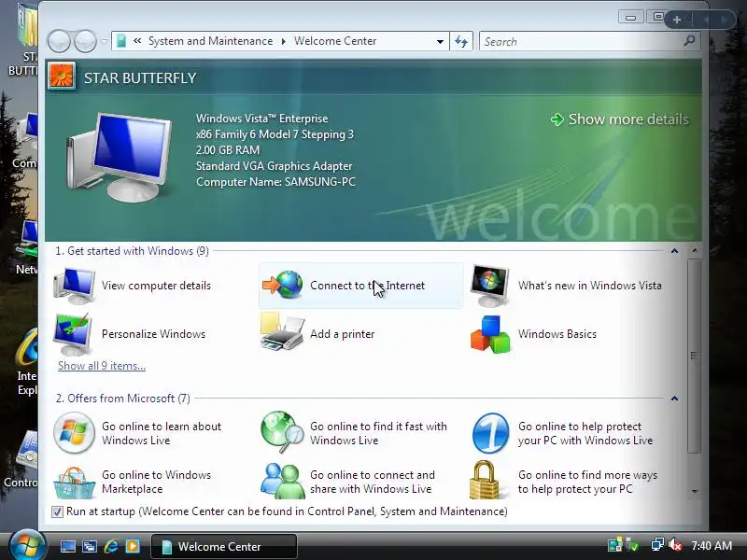Click the Connect to the Internet globe icon
The image size is (747, 560).
click(283, 285)
